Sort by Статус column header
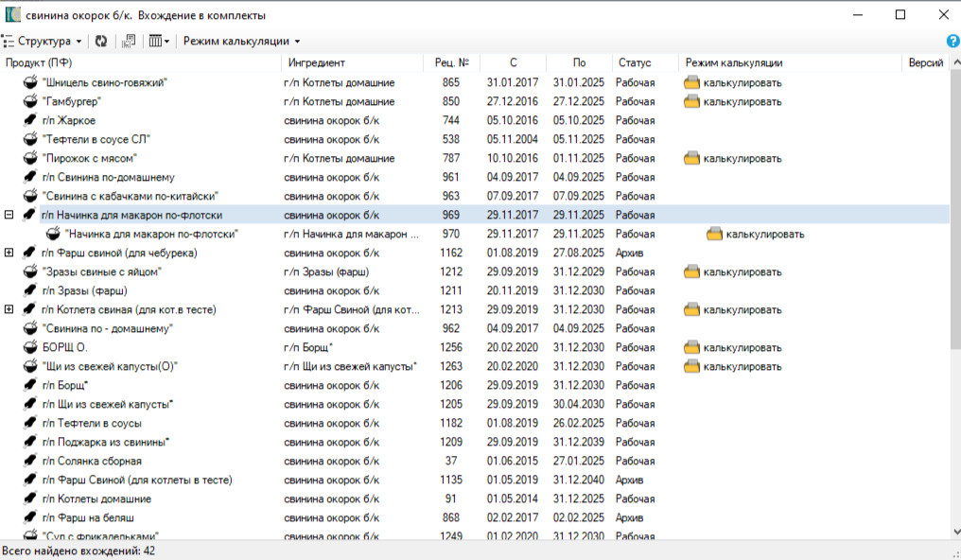Image resolution: width=961 pixels, height=560 pixels. [x=645, y=62]
